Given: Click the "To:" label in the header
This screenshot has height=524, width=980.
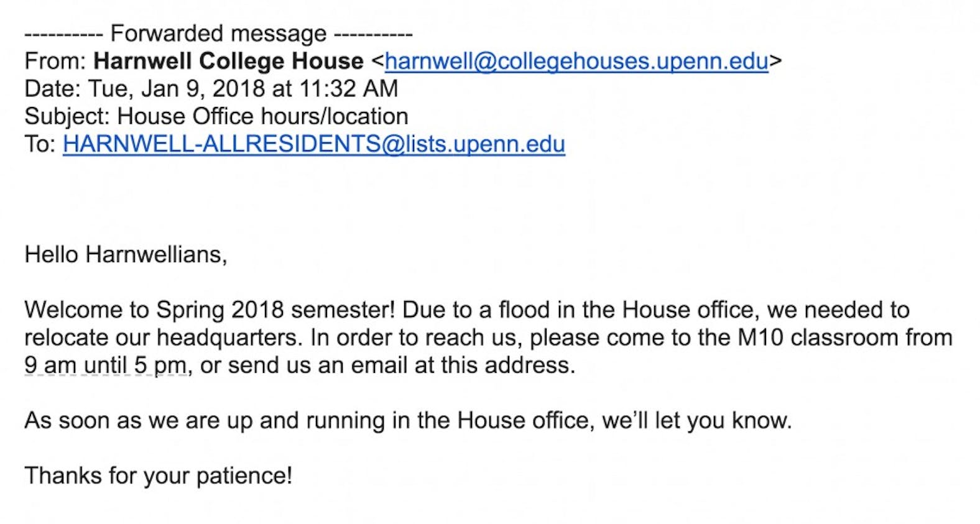Looking at the screenshot, I should pyautogui.click(x=40, y=144).
